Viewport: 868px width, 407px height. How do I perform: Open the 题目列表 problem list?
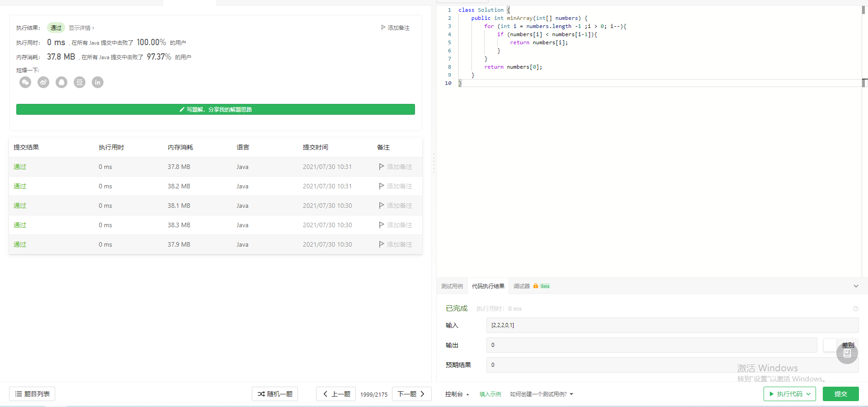(x=32, y=394)
